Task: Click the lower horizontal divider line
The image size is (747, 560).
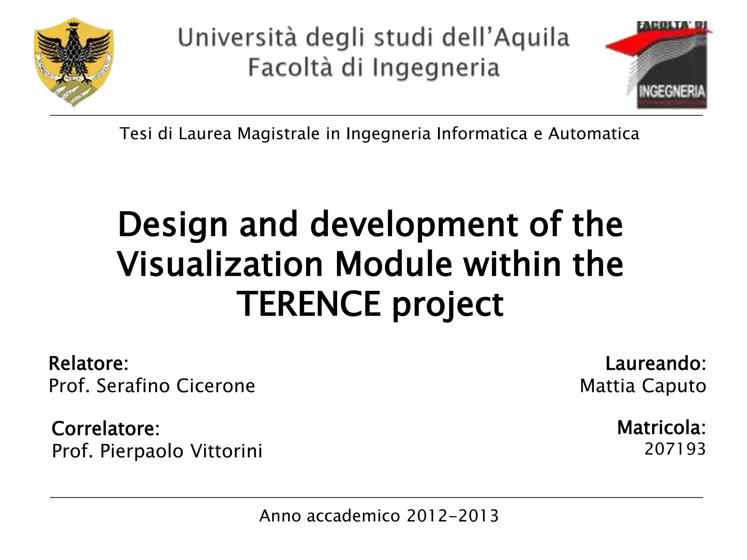Action: coord(376,497)
